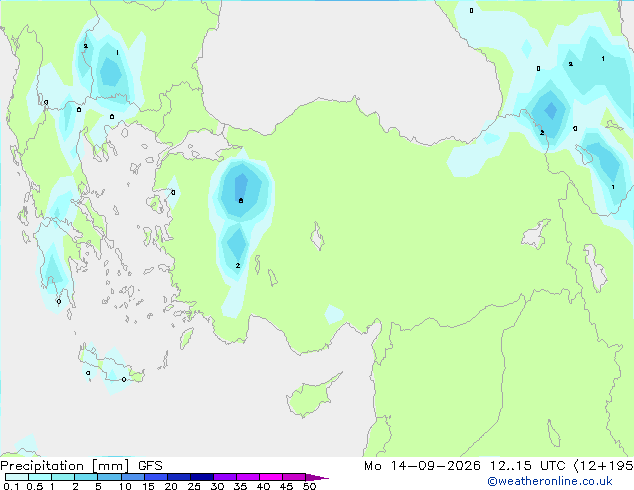634x490 pixels.
Task: Choose the 40–45 mm magenta legend swatch
Action: click(271, 477)
